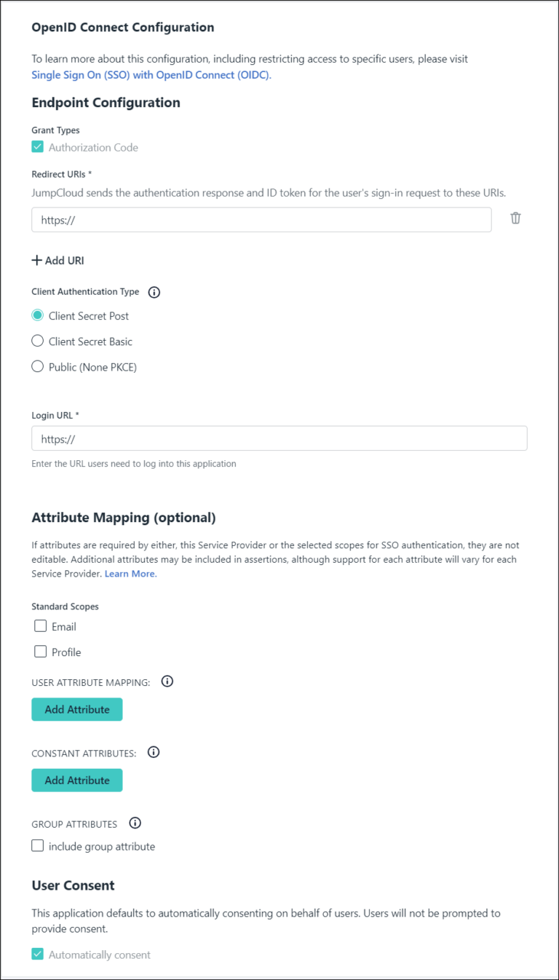Image resolution: width=559 pixels, height=980 pixels.
Task: Click the plus icon next to Add URI
Action: [36, 260]
